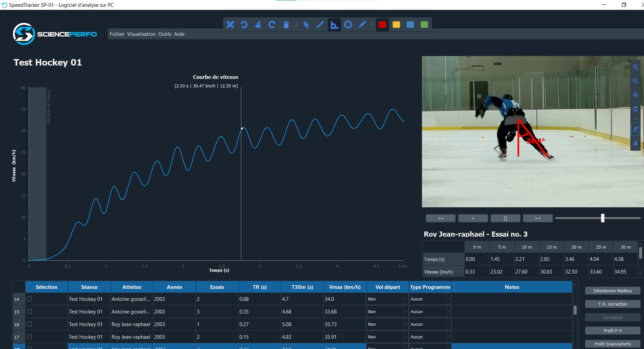Click the Sélectionne Meilleur button
The width and height of the screenshot is (644, 349).
click(612, 291)
